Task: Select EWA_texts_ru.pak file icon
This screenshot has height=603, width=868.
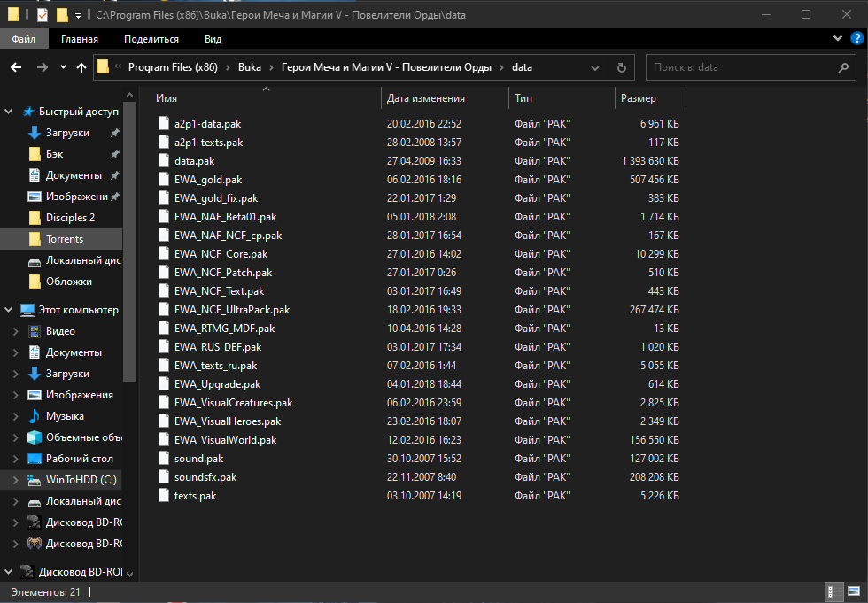Action: click(x=164, y=365)
